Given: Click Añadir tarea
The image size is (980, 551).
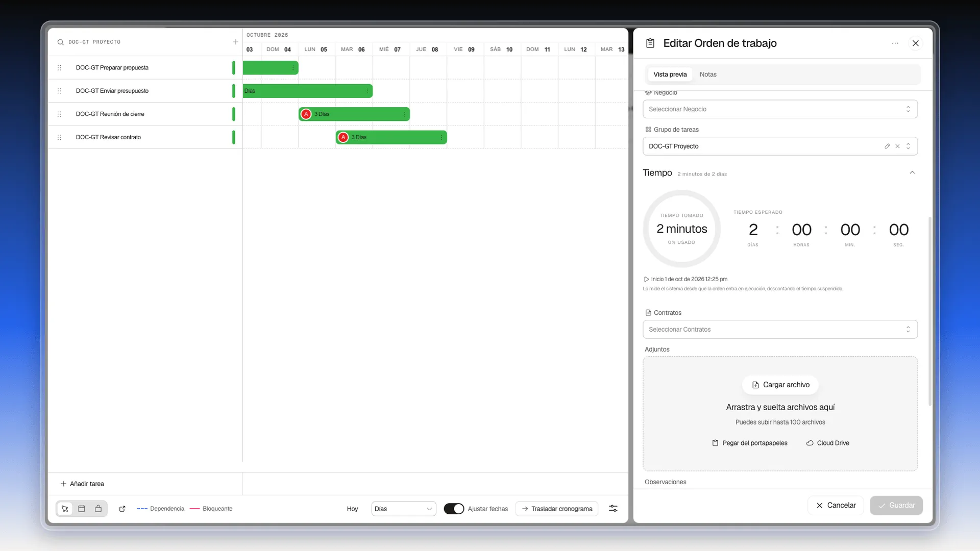Looking at the screenshot, I should click(x=82, y=484).
